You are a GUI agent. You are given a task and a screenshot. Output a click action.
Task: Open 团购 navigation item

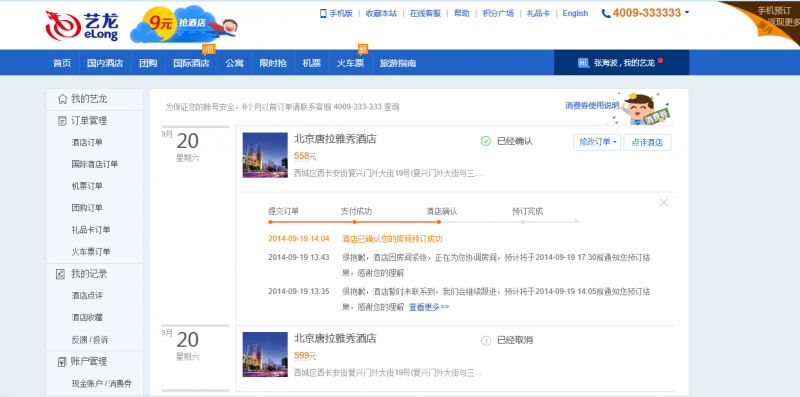(x=148, y=63)
